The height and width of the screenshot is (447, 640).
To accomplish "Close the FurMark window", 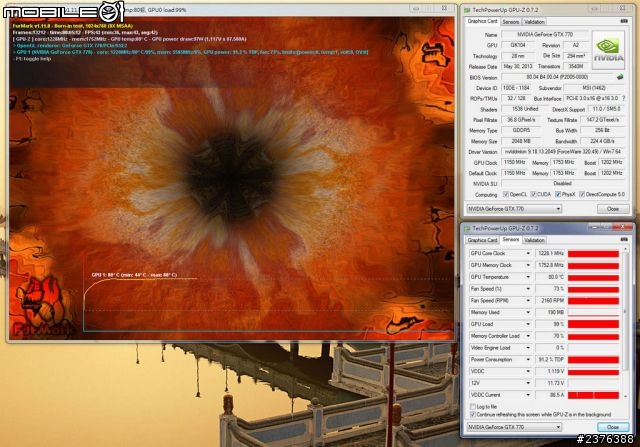I will pos(444,8).
